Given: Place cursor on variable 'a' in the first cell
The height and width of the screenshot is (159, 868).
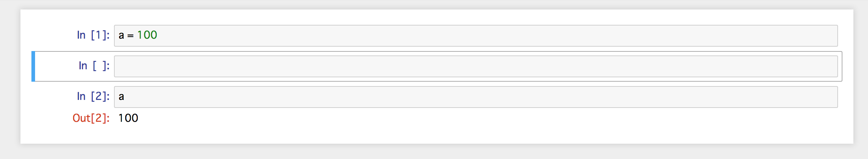Looking at the screenshot, I should tap(121, 35).
